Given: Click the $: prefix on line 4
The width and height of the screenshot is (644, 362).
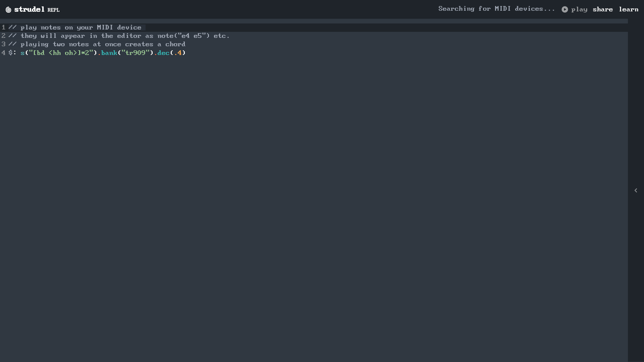Looking at the screenshot, I should coord(12,53).
